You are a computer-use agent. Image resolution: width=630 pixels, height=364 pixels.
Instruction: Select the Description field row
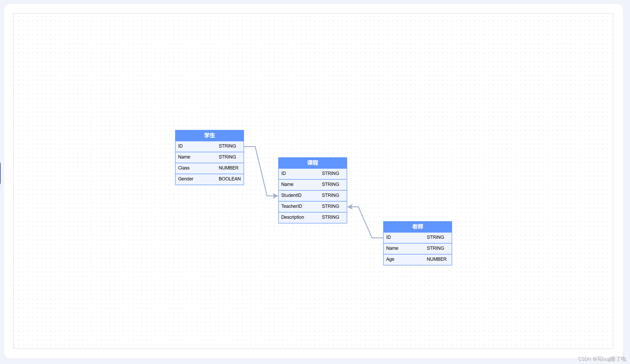pyautogui.click(x=312, y=217)
